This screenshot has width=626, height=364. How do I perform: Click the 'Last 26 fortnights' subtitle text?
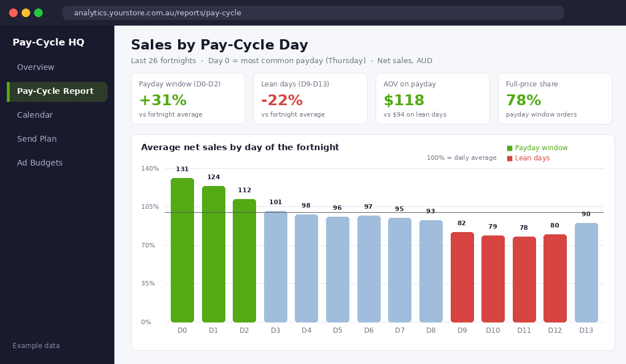click(163, 61)
